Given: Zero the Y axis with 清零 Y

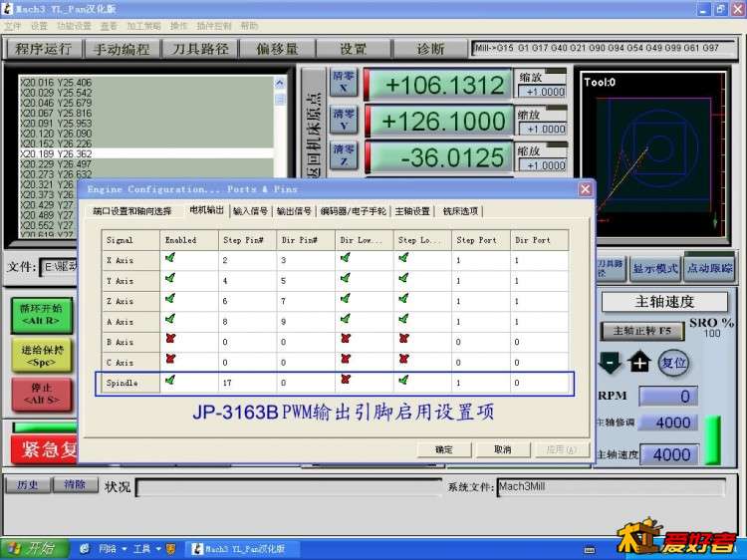Looking at the screenshot, I should (x=344, y=120).
